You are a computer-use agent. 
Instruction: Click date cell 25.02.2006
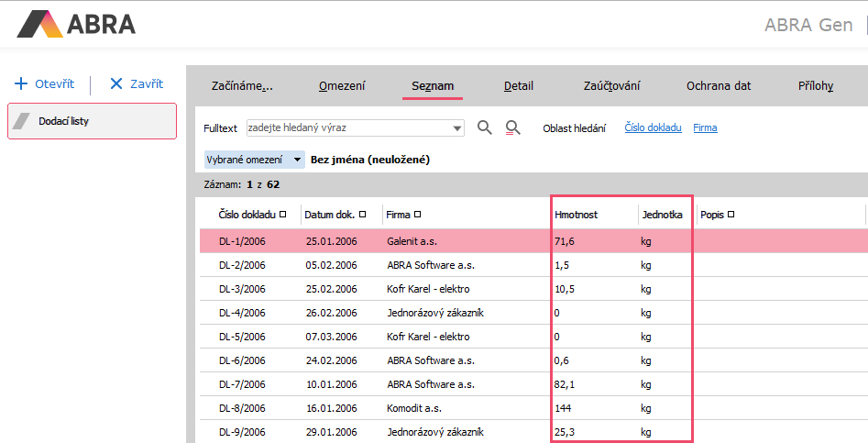coord(331,289)
